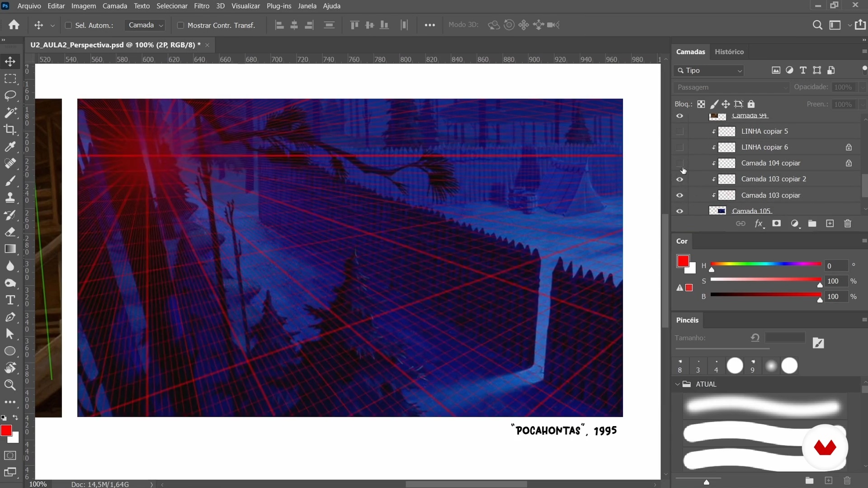Switch to the Histórico tab
This screenshot has width=868, height=488.
tap(729, 52)
